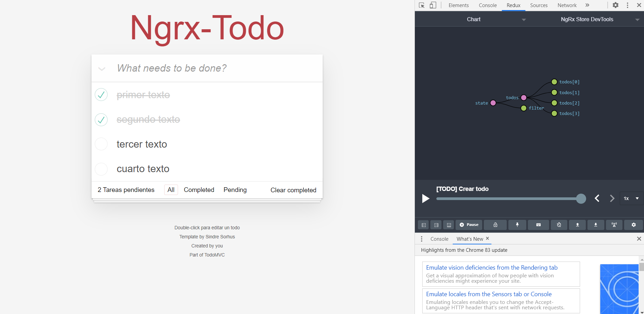Open the 1x playback speed dropdown

(631, 198)
